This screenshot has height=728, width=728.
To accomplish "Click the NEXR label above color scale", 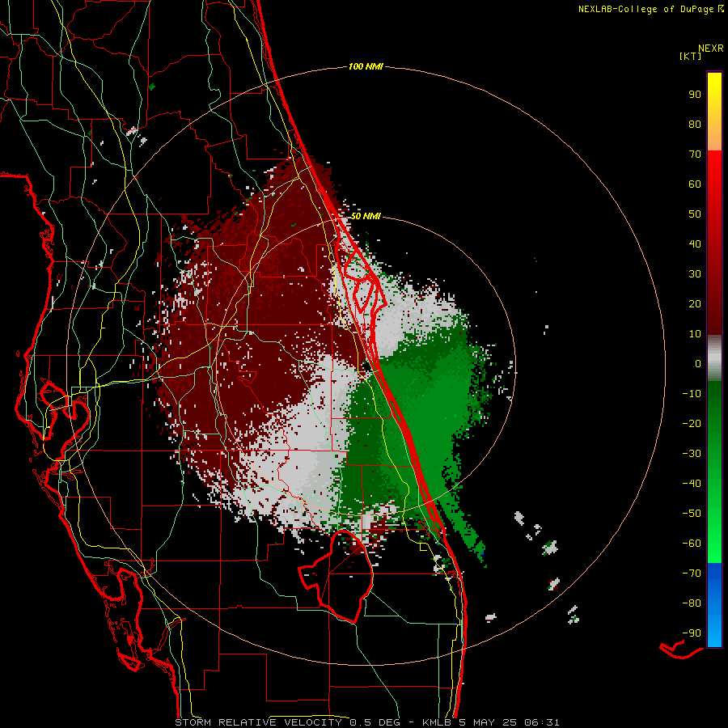I will [x=711, y=49].
